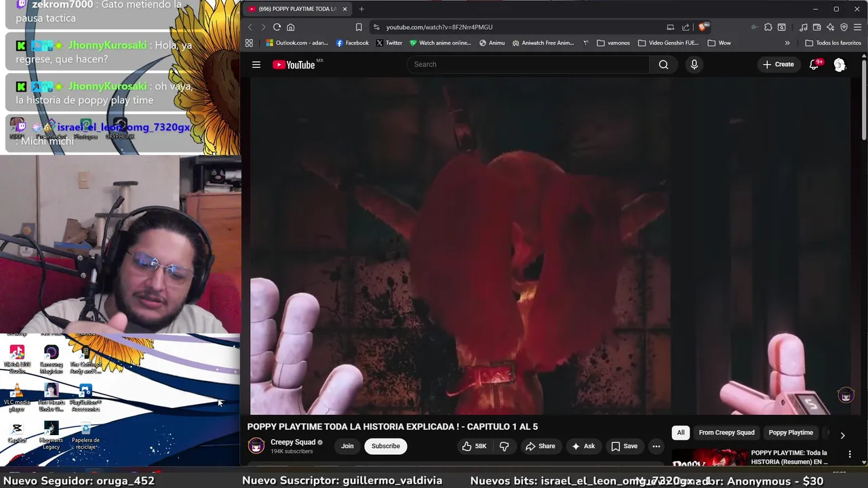The width and height of the screenshot is (868, 488).
Task: Open the browser extensions puzzle icon
Action: coord(768,27)
